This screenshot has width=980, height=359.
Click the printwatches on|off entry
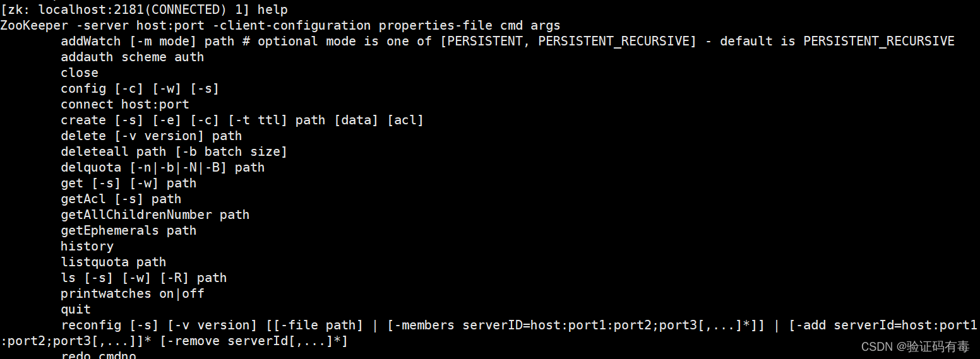coord(133,293)
